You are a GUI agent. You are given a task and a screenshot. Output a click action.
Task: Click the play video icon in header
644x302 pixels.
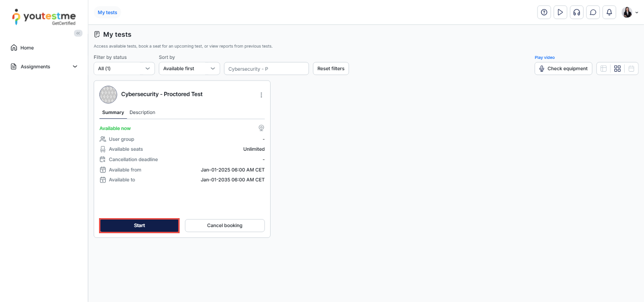560,12
